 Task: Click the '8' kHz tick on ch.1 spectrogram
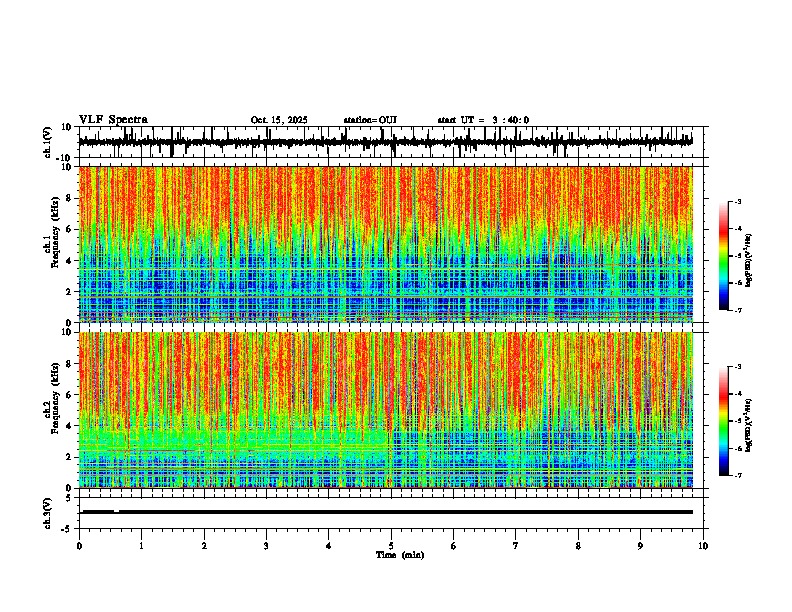coord(68,198)
